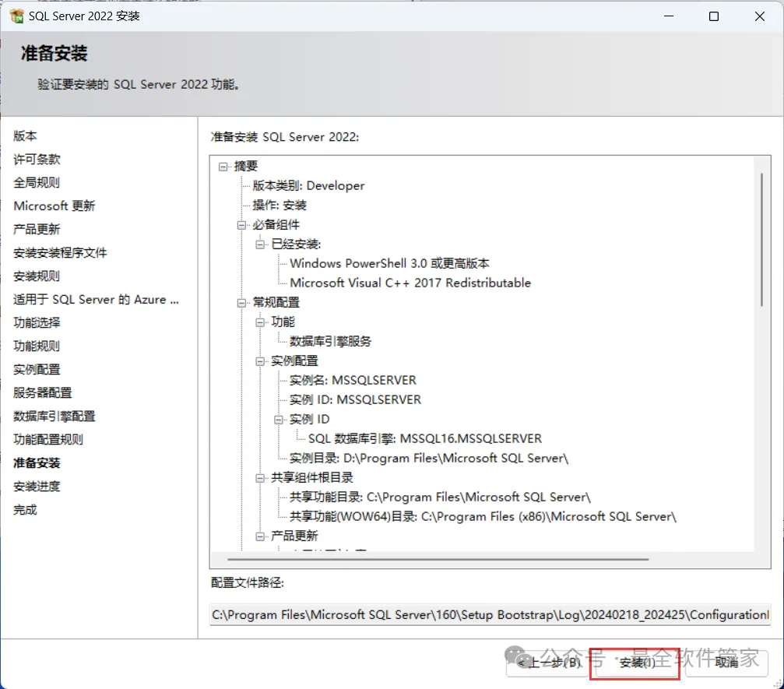Select Microsoft Visual C++ 2017 Redistributable row
Viewport: 784px width, 689px height.
click(410, 283)
